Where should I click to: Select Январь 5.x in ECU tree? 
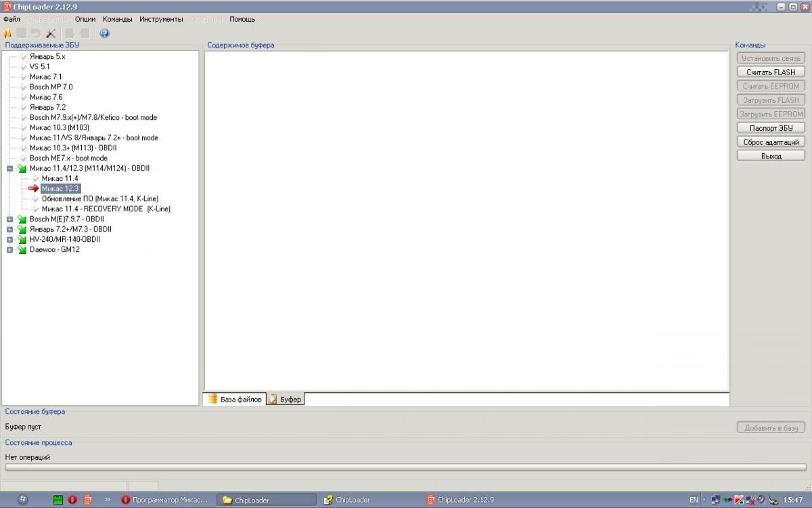point(47,56)
